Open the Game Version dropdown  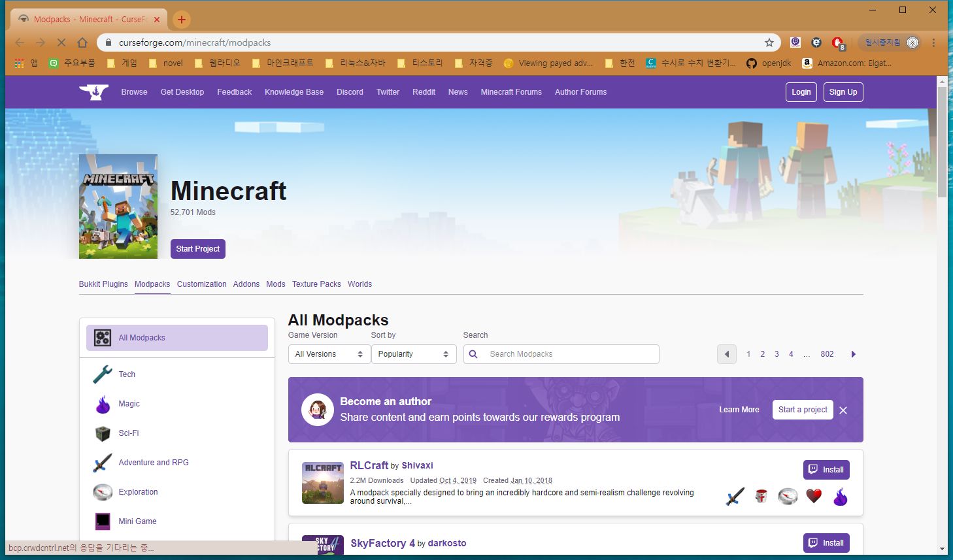click(x=329, y=354)
